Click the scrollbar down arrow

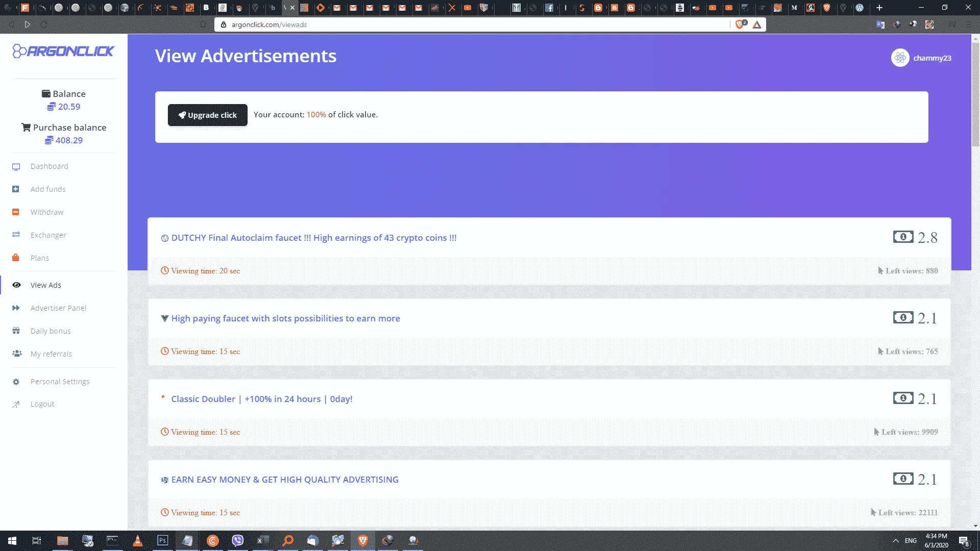point(975,526)
